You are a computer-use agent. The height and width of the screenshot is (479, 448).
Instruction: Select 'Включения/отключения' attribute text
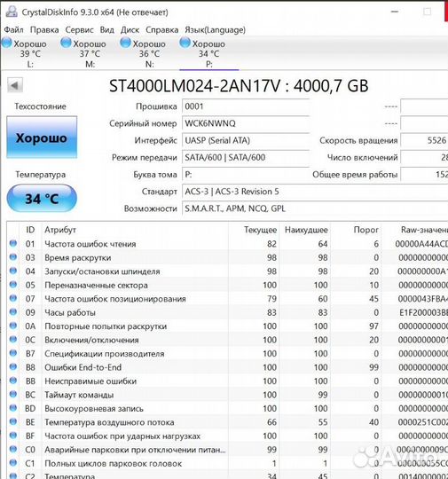(x=91, y=340)
